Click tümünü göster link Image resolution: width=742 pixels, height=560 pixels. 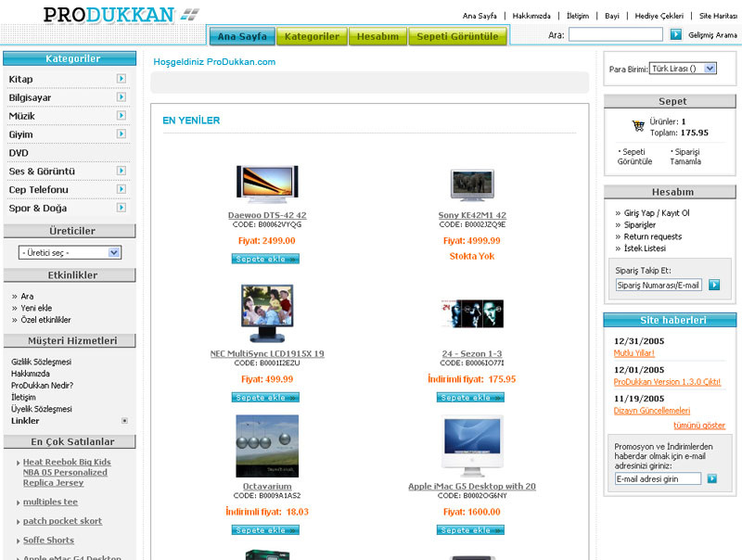click(x=699, y=426)
